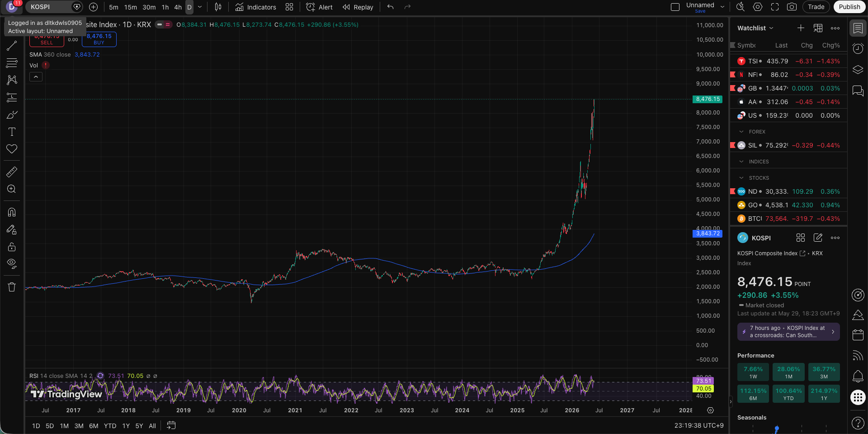Start bar Replay mode
The image size is (868, 434).
coord(358,7)
